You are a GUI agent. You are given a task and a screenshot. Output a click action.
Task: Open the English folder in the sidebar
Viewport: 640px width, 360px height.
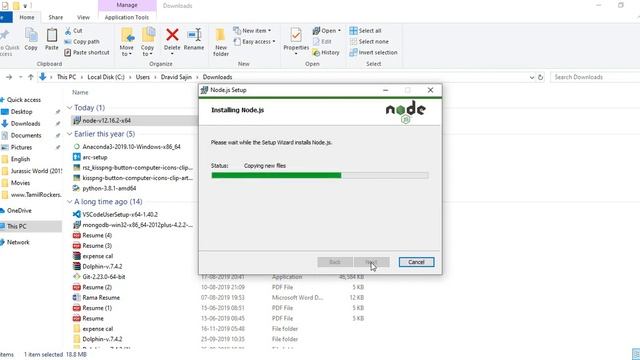(x=20, y=159)
